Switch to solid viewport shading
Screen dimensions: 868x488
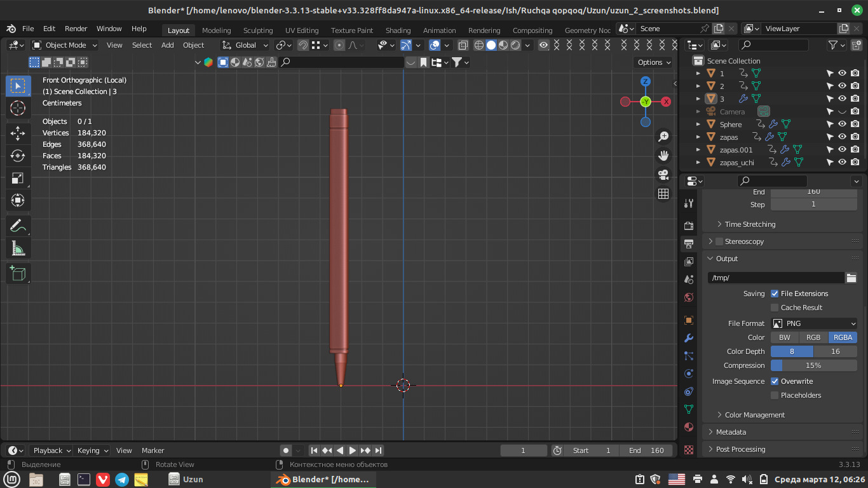[491, 45]
